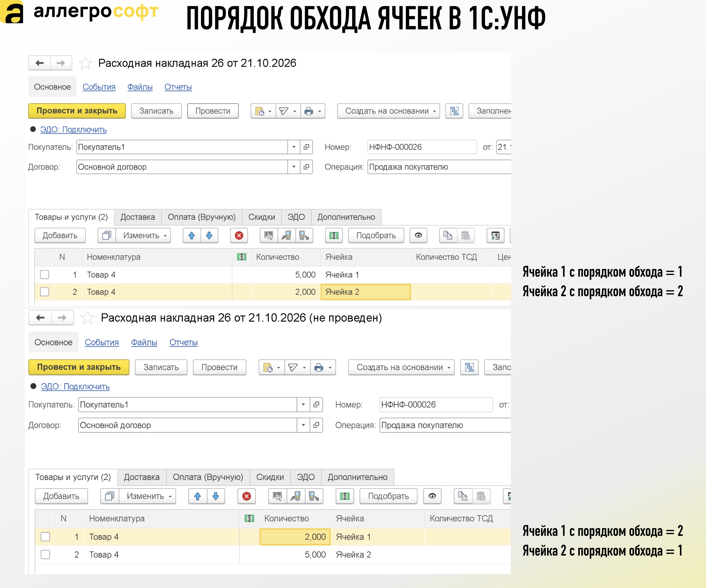
Task: Click forward arrow in bottom document header
Action: [62, 318]
